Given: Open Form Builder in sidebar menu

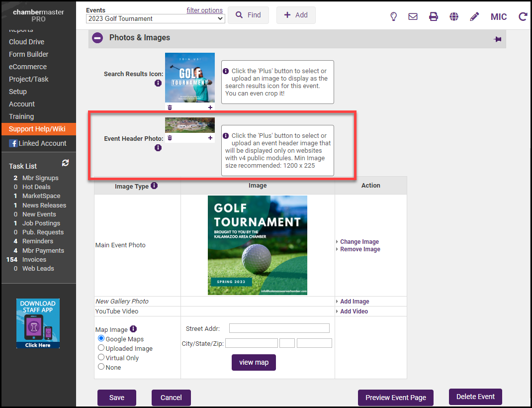Looking at the screenshot, I should (x=28, y=54).
